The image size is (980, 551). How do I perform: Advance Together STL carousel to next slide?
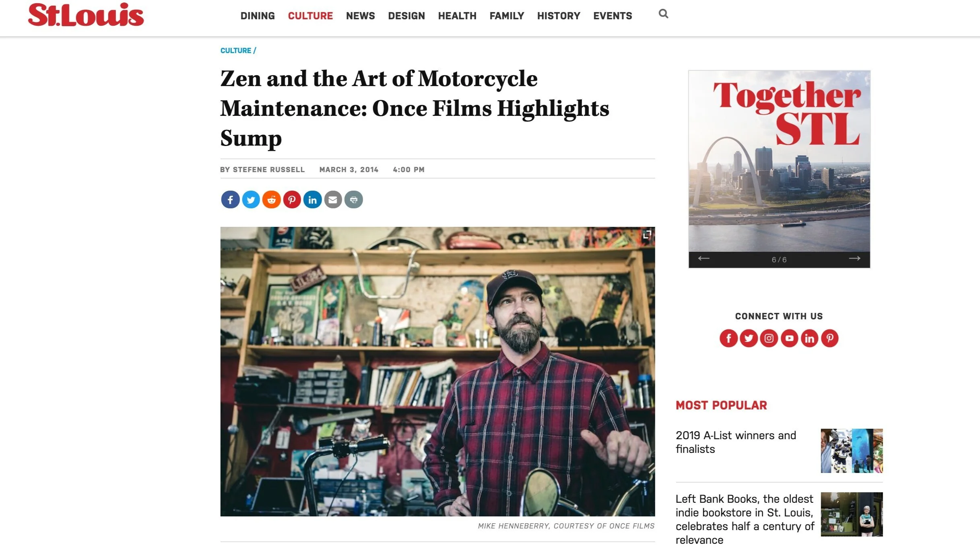(x=854, y=259)
